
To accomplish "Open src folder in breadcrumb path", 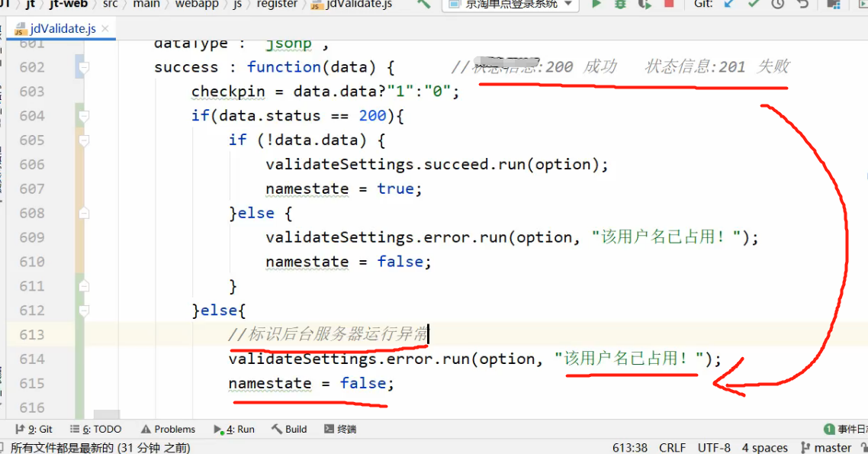I will (x=110, y=4).
